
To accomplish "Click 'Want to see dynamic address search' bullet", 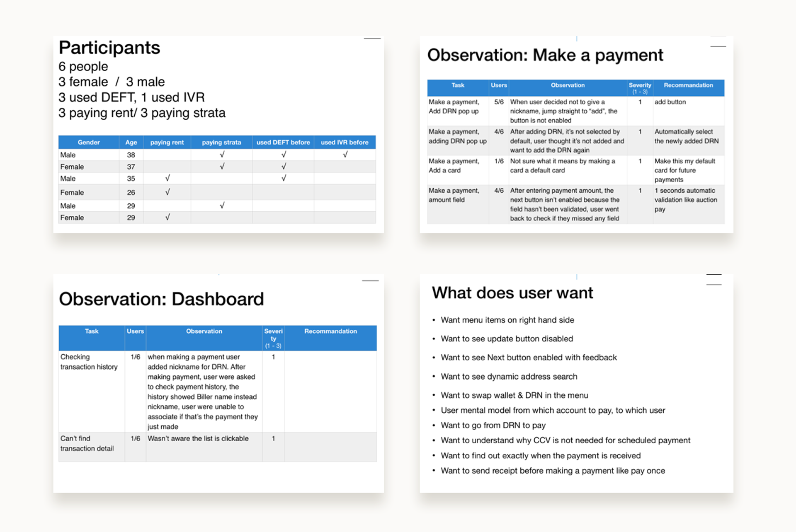I will (x=509, y=376).
